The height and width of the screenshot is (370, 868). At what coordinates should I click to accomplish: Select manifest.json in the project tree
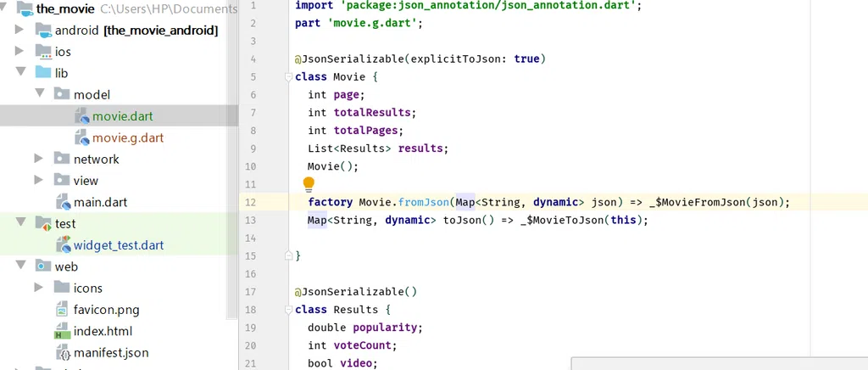pos(111,353)
